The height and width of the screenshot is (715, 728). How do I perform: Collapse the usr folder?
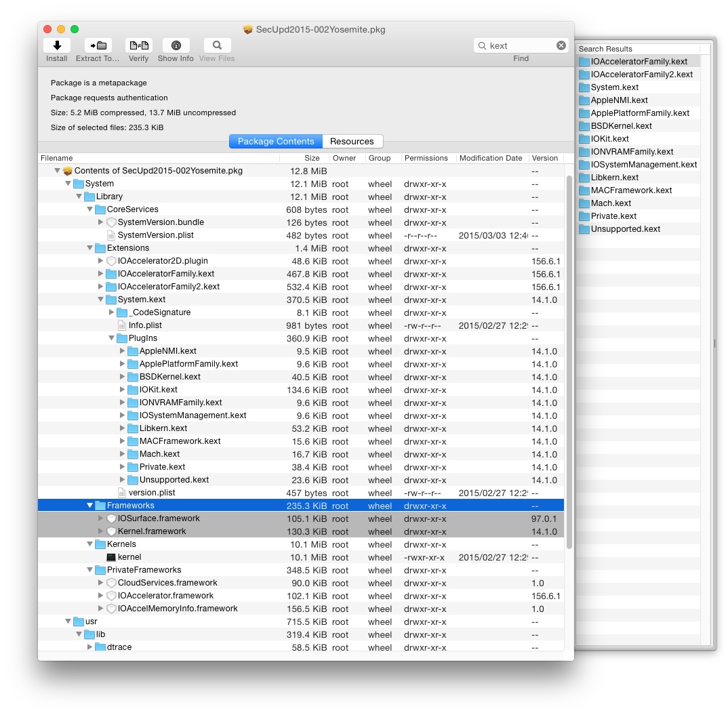[x=68, y=621]
